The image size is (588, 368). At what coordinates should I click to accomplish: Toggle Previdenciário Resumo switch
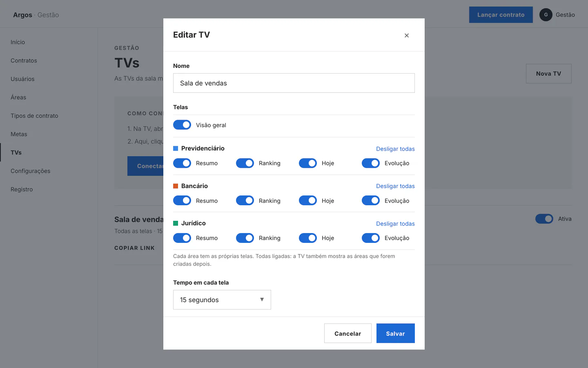[182, 163]
